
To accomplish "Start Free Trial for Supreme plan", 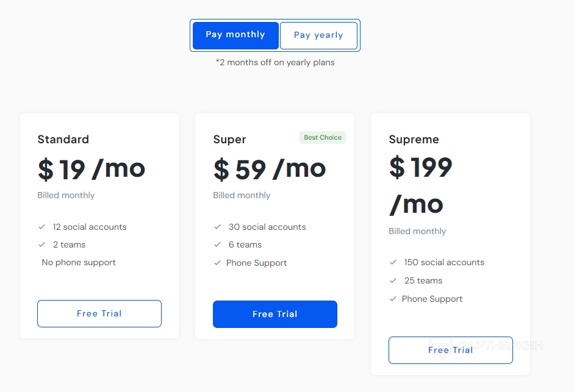I will point(451,350).
